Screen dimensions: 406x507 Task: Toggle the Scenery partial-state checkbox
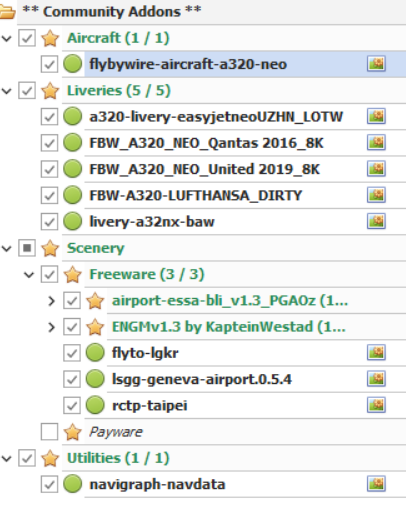pyautogui.click(x=27, y=248)
